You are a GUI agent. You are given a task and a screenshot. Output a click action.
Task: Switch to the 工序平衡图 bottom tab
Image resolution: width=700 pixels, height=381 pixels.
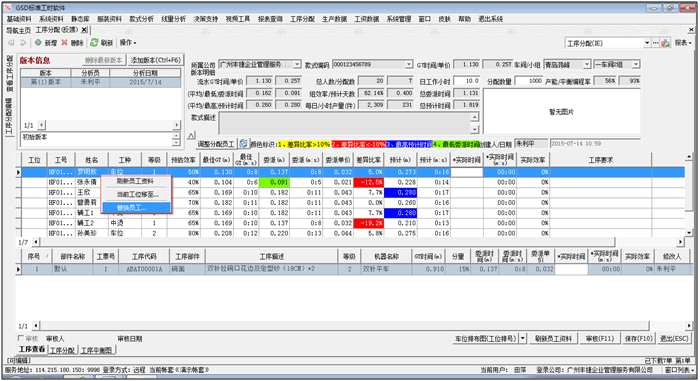click(96, 351)
